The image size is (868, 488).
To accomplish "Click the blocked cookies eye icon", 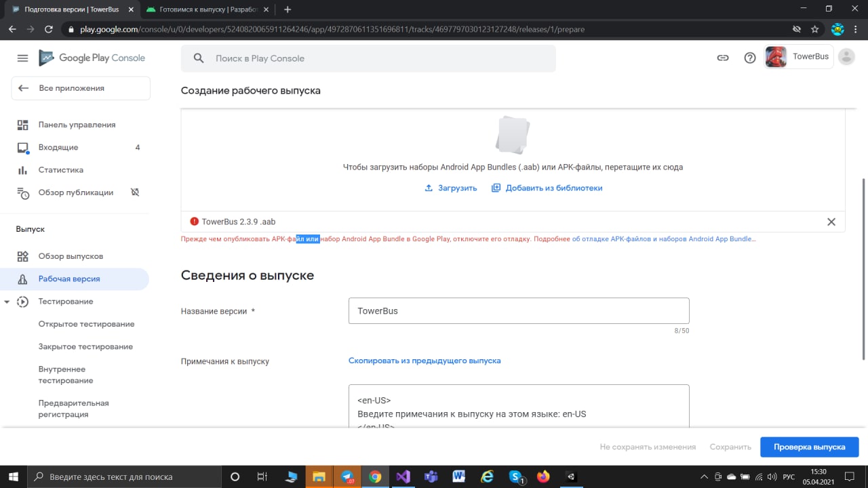I will tap(797, 29).
